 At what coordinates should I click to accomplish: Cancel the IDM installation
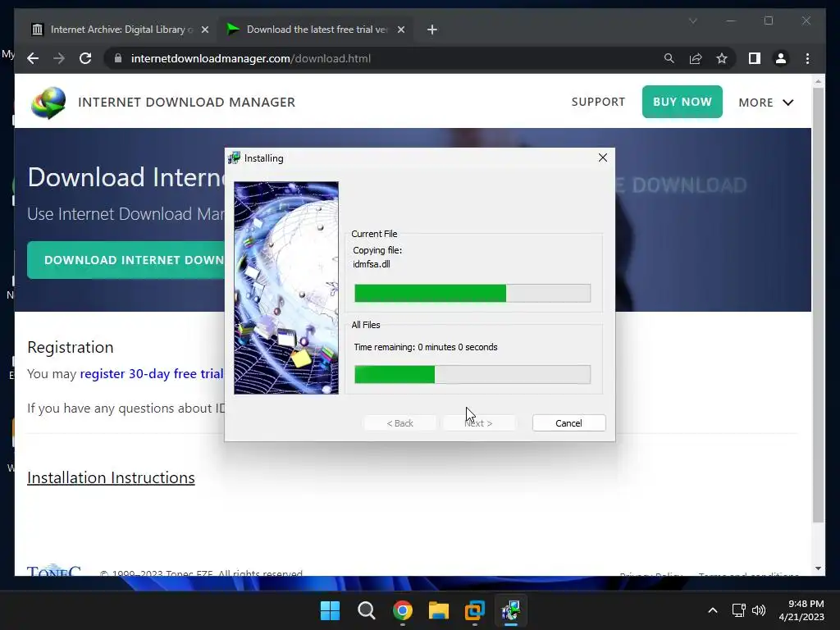point(569,423)
